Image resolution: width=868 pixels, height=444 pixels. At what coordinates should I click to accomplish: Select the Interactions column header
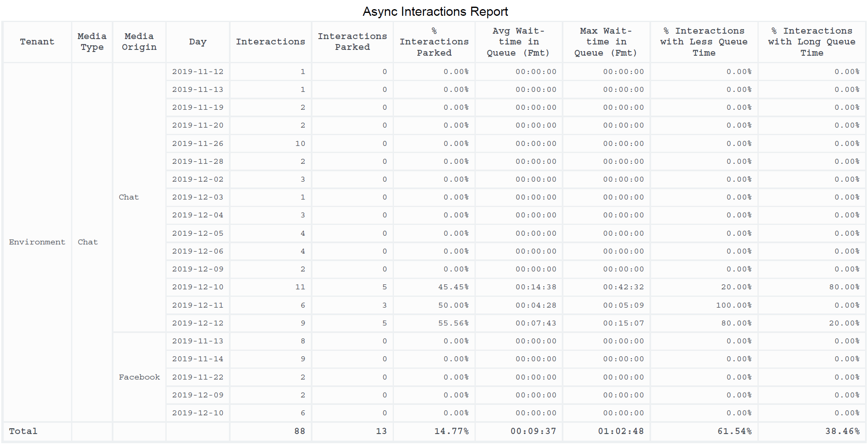[x=270, y=42]
